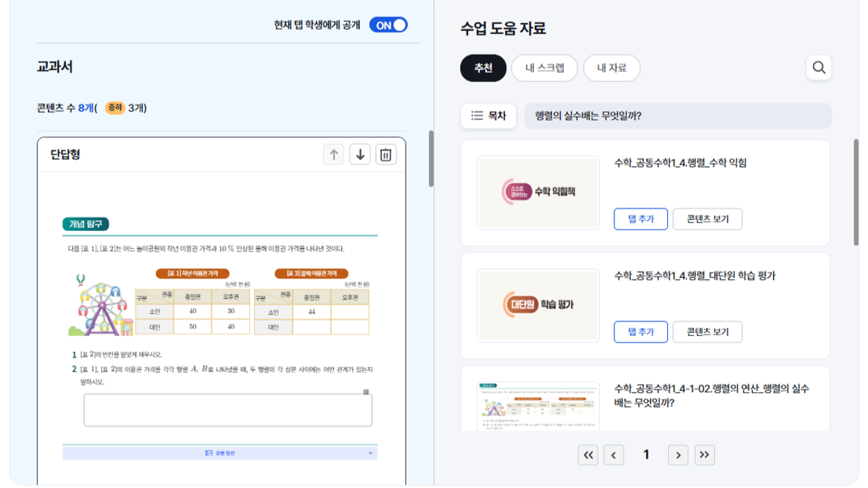
Task: Switch to the 내 스크랩 tab
Action: tap(544, 68)
